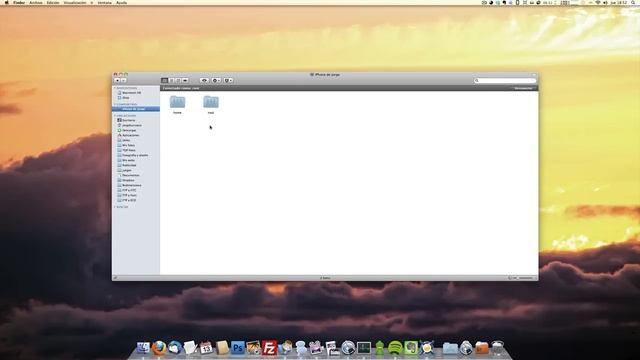Open Publicidad in the sidebar
Viewport: 640px width, 360px height.
coord(127,165)
